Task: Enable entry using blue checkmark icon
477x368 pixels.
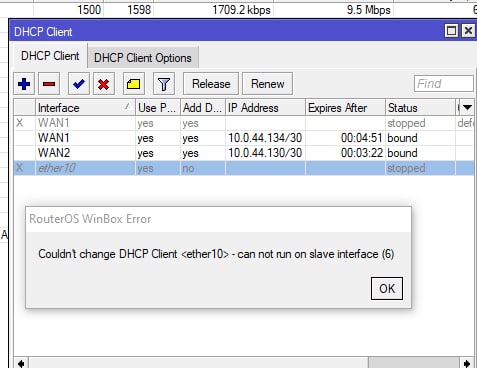Action: [x=79, y=84]
